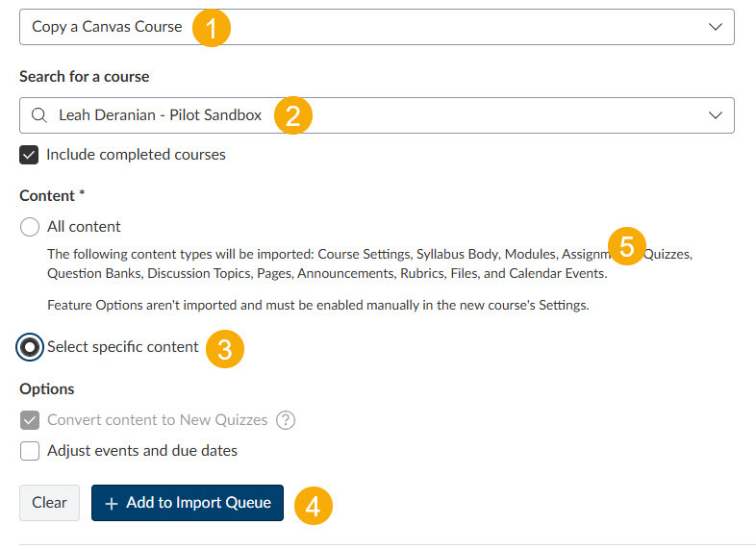Click the chevron beside Copy a Canvas Course
The height and width of the screenshot is (550, 756).
click(715, 27)
